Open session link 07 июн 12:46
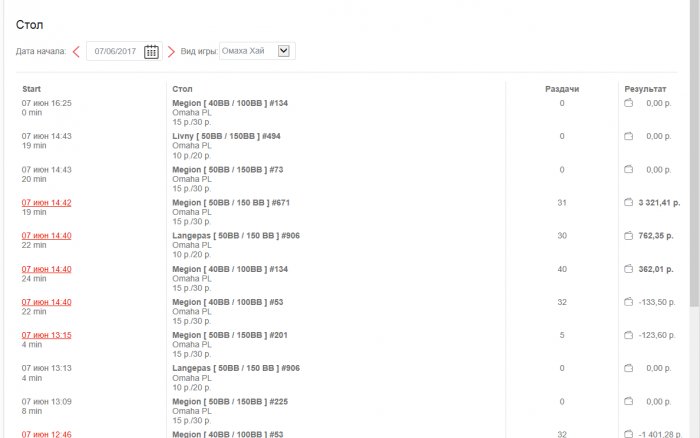 [x=46, y=434]
